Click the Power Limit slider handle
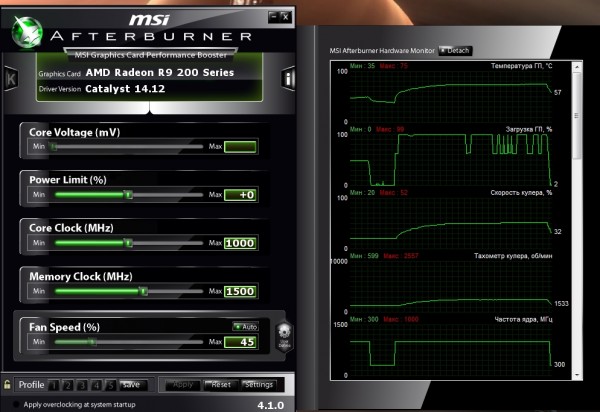This screenshot has width=600, height=412. coord(129,195)
